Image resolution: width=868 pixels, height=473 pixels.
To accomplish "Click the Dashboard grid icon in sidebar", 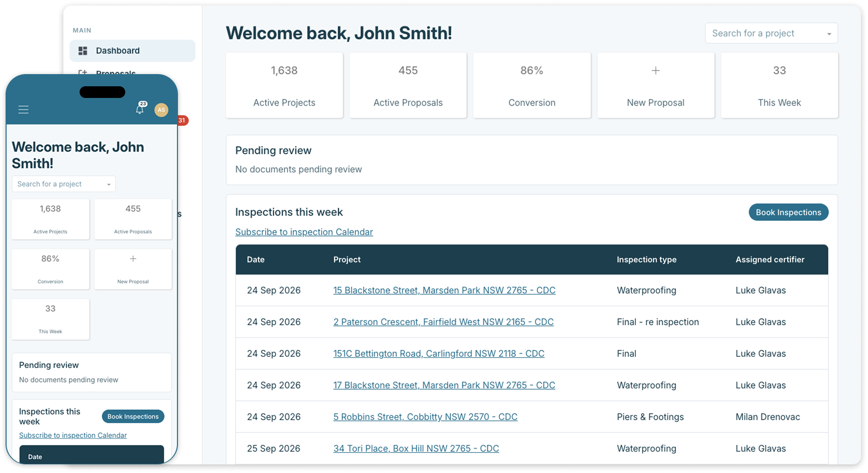I will [83, 51].
